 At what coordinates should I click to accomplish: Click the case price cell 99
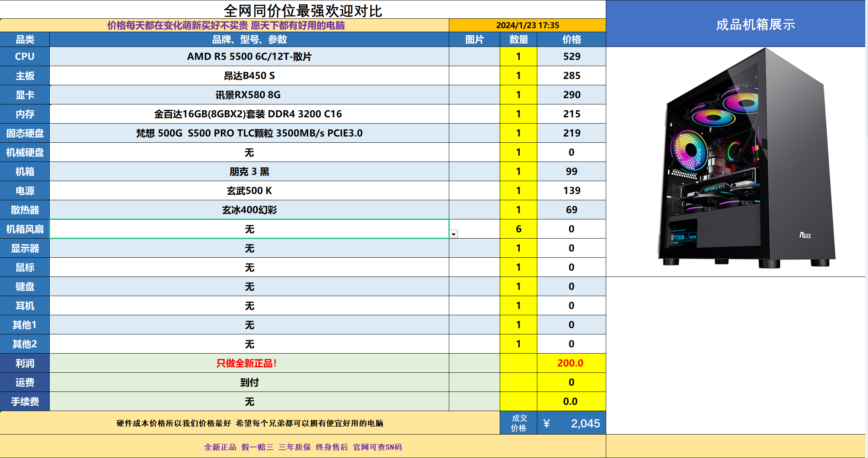571,171
